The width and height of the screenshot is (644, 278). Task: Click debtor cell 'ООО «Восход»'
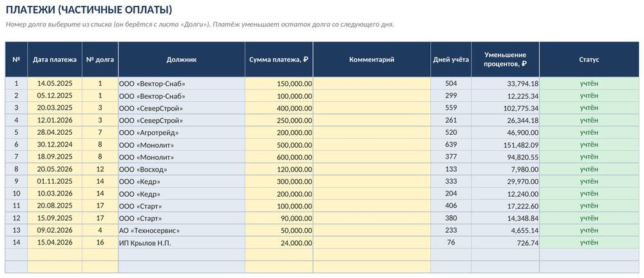[x=182, y=170]
